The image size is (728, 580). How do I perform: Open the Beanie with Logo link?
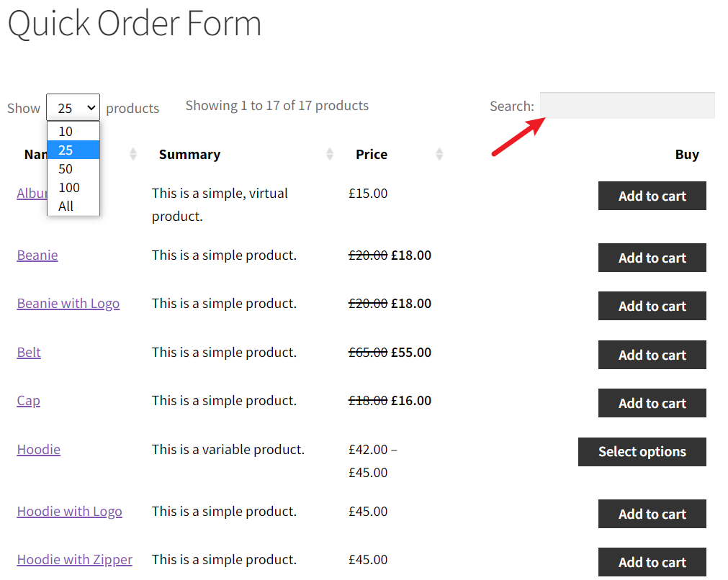click(x=68, y=304)
